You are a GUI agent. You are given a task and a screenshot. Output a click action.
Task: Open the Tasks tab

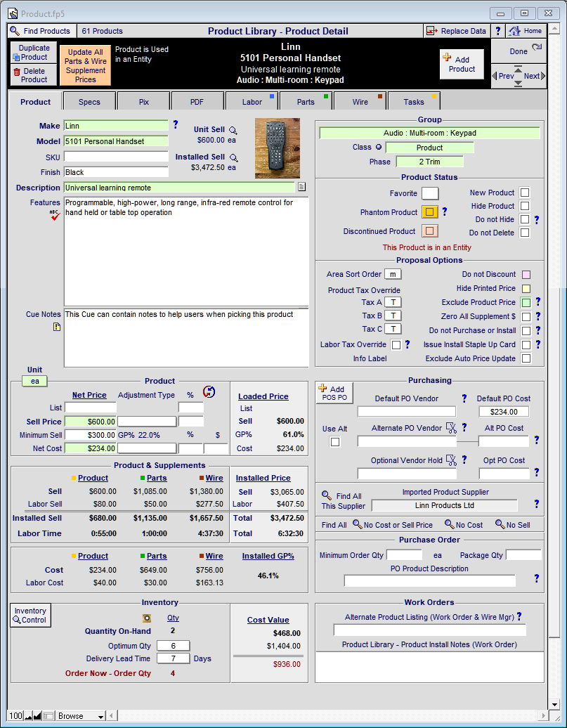click(413, 102)
